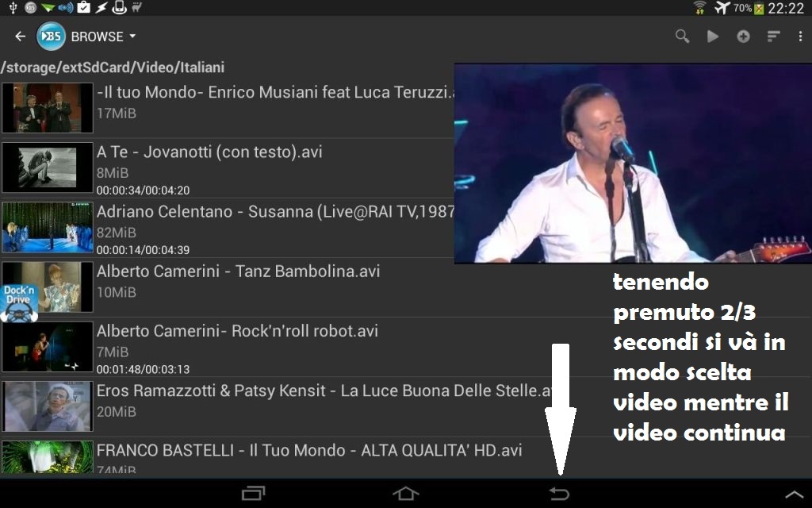This screenshot has height=508, width=812.
Task: Open search with the magnifier icon
Action: click(682, 37)
